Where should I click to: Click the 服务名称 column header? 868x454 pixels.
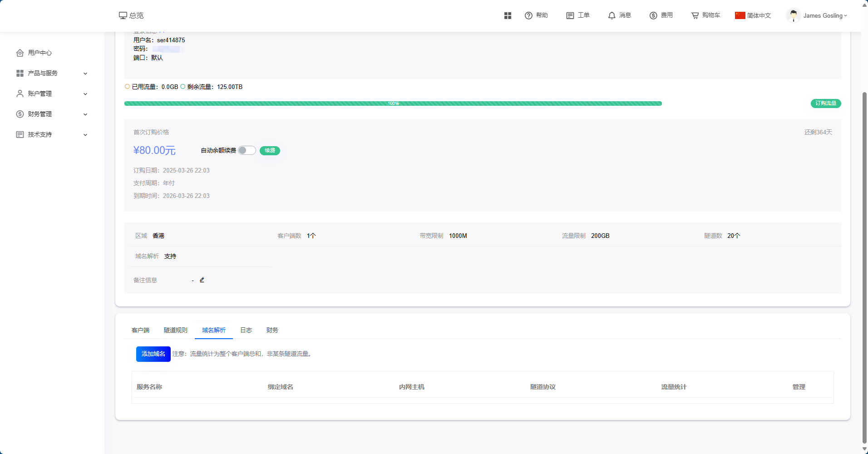point(149,387)
